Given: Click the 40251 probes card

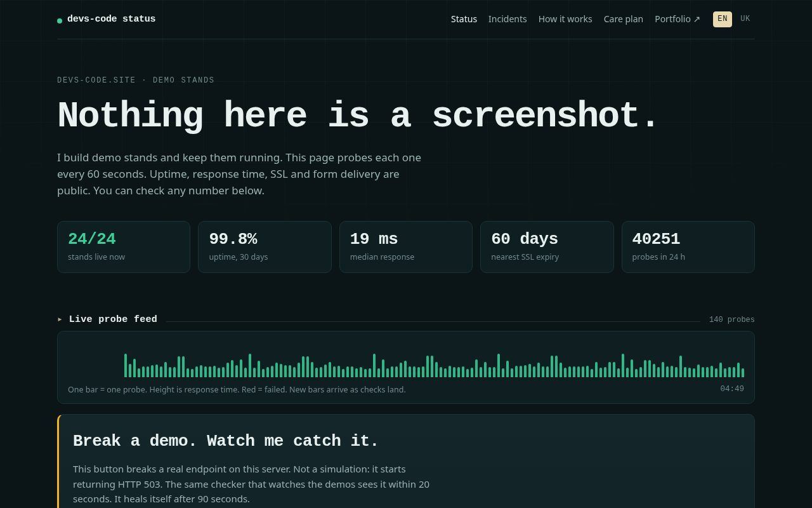Looking at the screenshot, I should click(x=688, y=247).
